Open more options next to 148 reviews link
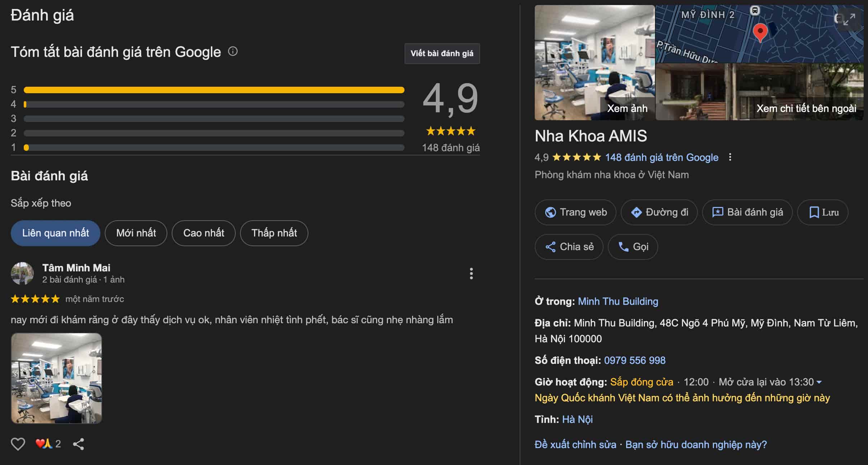 [730, 157]
